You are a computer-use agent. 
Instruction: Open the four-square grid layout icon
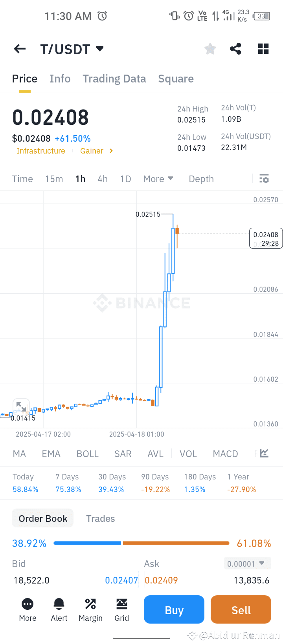point(263,49)
